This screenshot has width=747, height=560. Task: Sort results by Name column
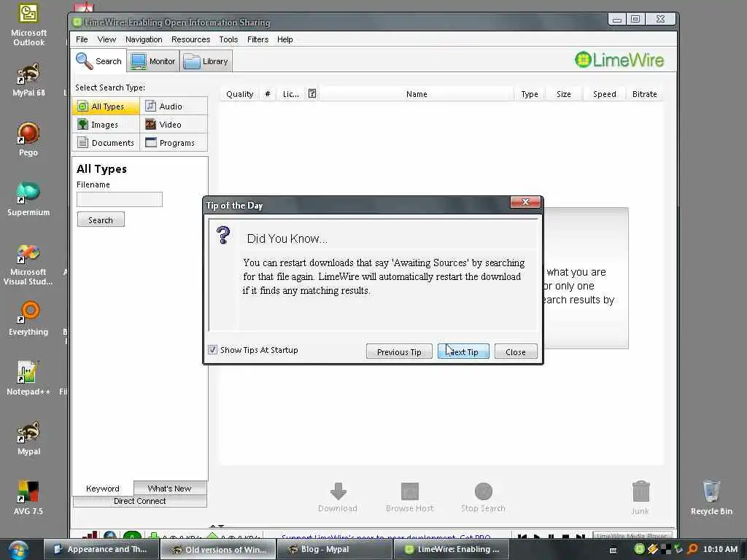coord(417,94)
